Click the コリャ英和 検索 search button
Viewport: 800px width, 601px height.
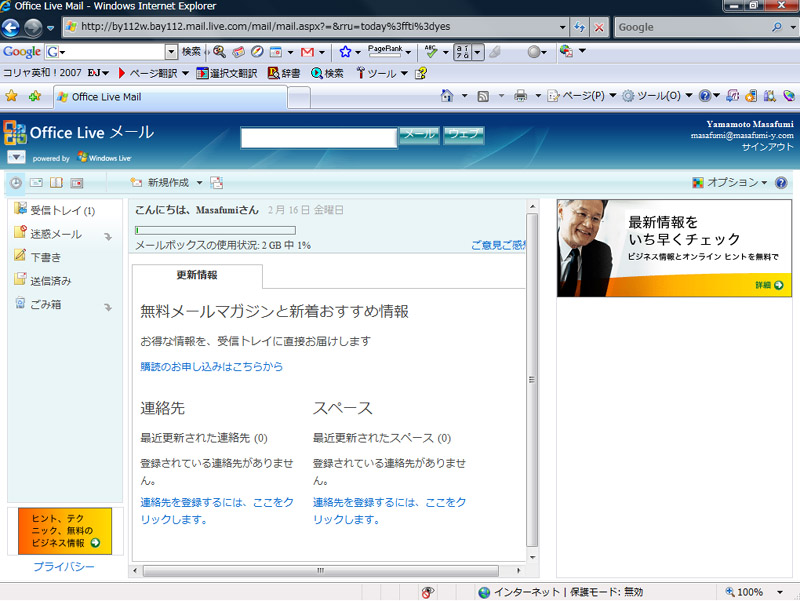point(327,73)
